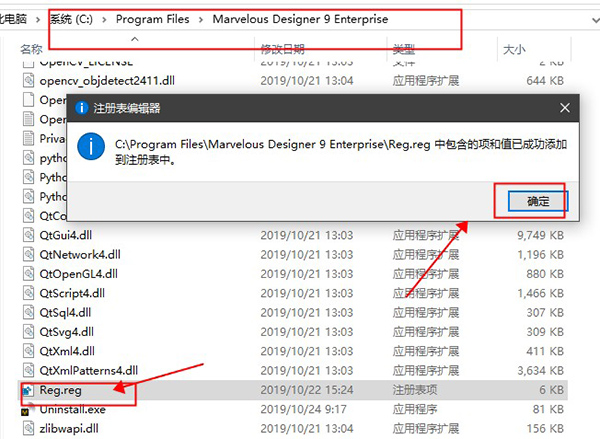
Task: Select opencv_objdetect2411.dll file
Action: tap(107, 81)
